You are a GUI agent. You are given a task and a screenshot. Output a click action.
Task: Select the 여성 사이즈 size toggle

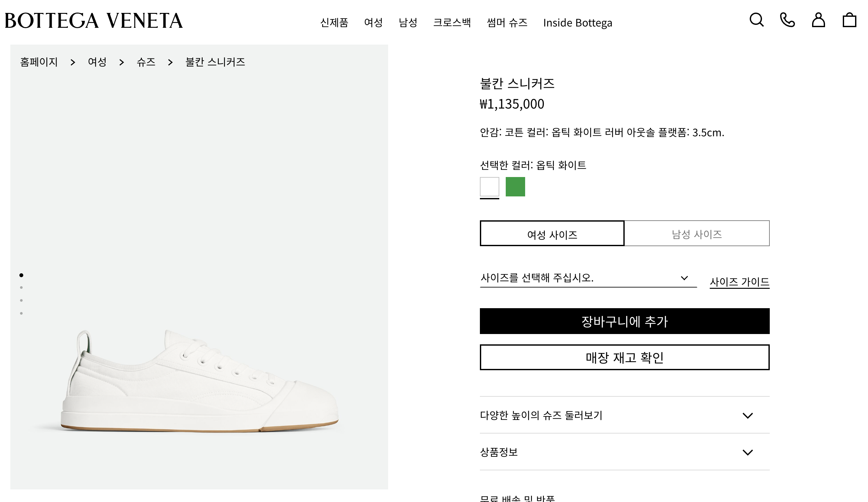(x=552, y=234)
